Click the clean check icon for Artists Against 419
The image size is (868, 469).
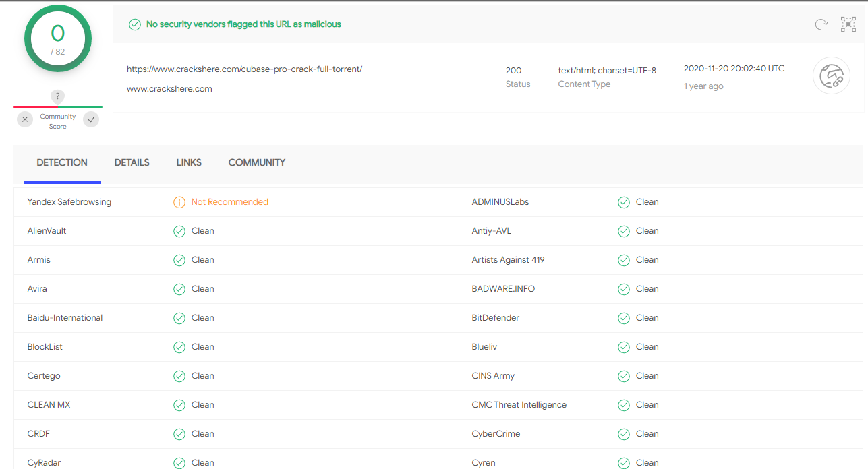tap(624, 260)
